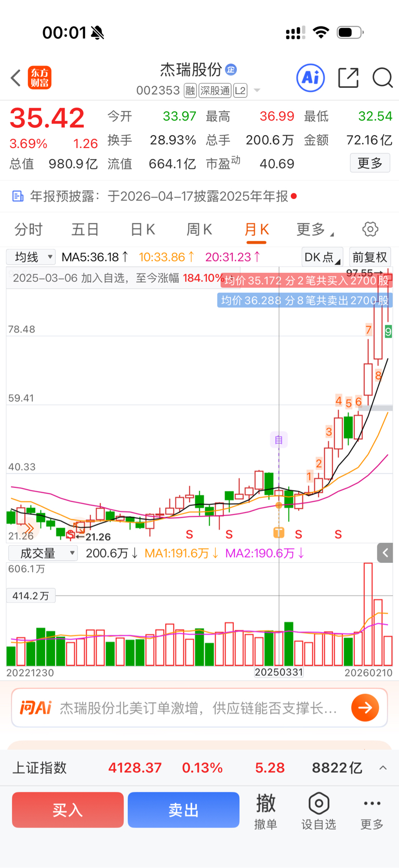Tap the low marker 21.26 on chart
This screenshot has width=399, height=868.
(94, 537)
